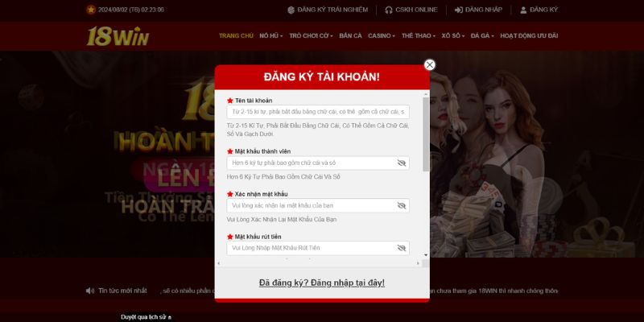Go to Trang Chủ tab

(x=236, y=35)
